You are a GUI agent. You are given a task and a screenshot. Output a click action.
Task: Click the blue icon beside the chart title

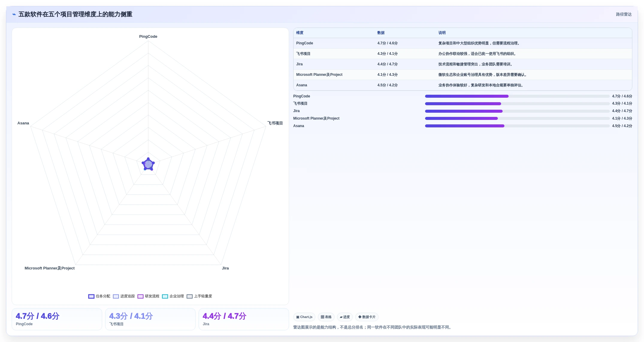click(14, 14)
